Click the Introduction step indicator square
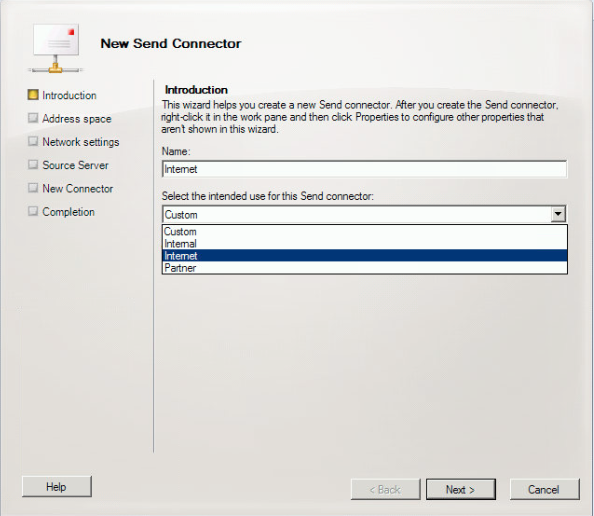594x516 pixels. tap(33, 95)
